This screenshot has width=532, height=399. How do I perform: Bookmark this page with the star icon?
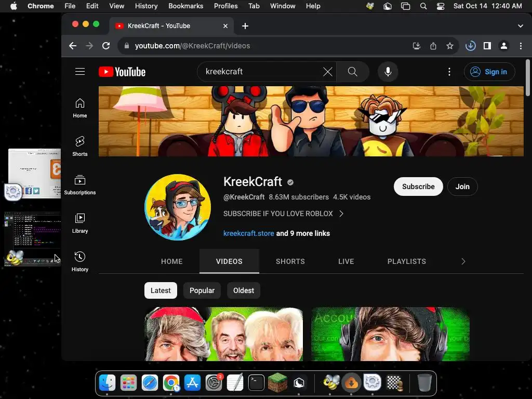(x=449, y=46)
